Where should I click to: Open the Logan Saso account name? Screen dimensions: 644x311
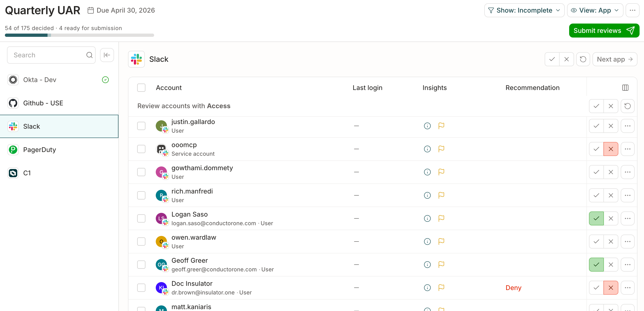tap(190, 214)
